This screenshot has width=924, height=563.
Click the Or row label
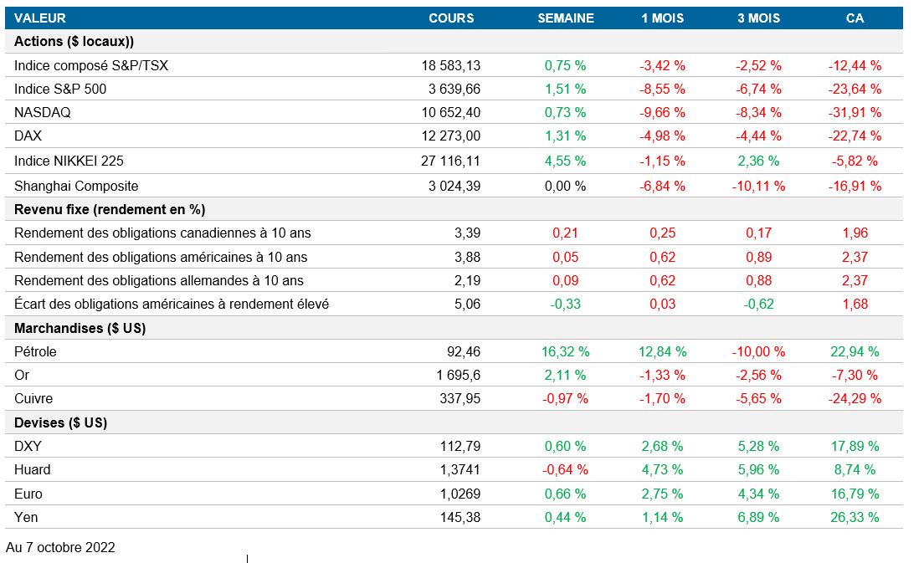point(22,375)
